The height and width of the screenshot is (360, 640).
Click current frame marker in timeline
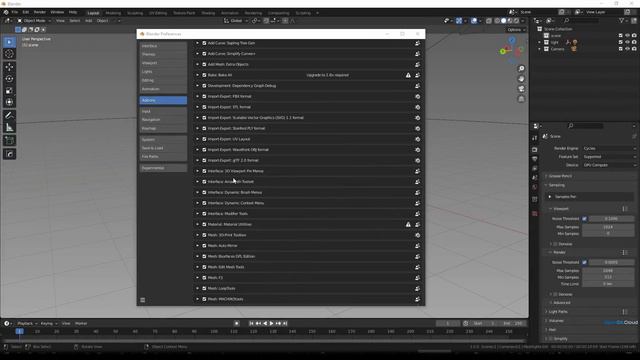[20, 331]
